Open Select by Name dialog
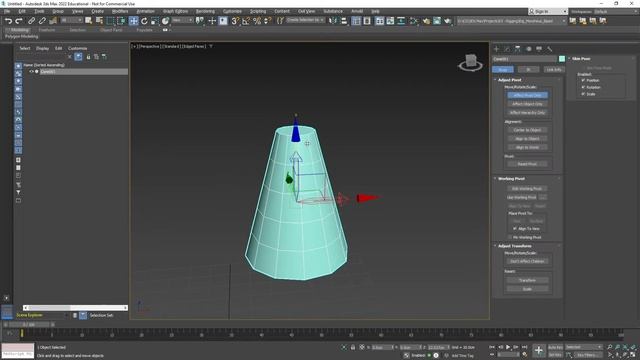The image size is (640, 360). 99,21
